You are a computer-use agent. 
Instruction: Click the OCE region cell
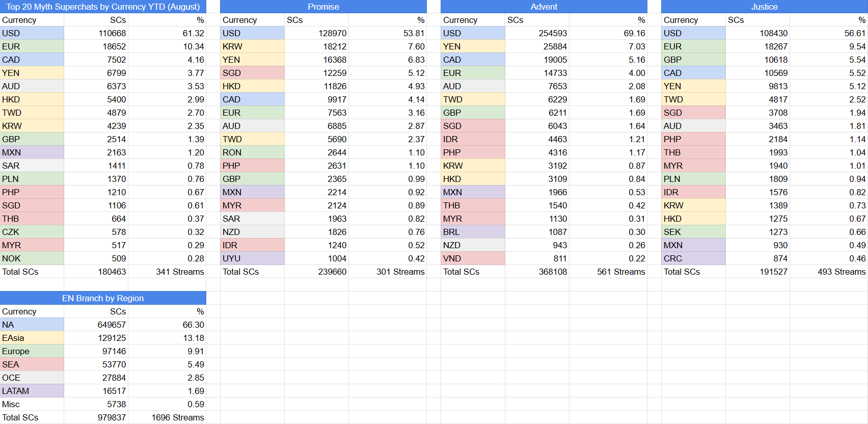pos(32,378)
